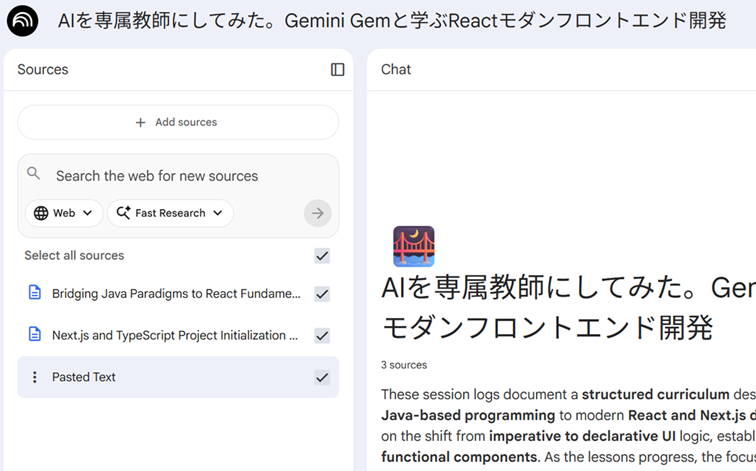Image resolution: width=756 pixels, height=471 pixels.
Task: Toggle the Select all sources checkbox
Action: point(322,256)
